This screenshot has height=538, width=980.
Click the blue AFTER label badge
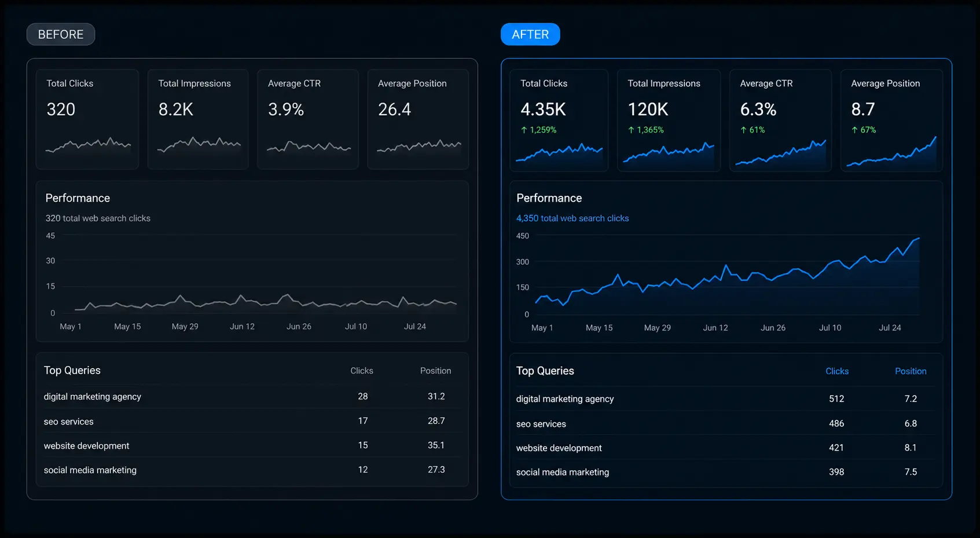tap(530, 34)
